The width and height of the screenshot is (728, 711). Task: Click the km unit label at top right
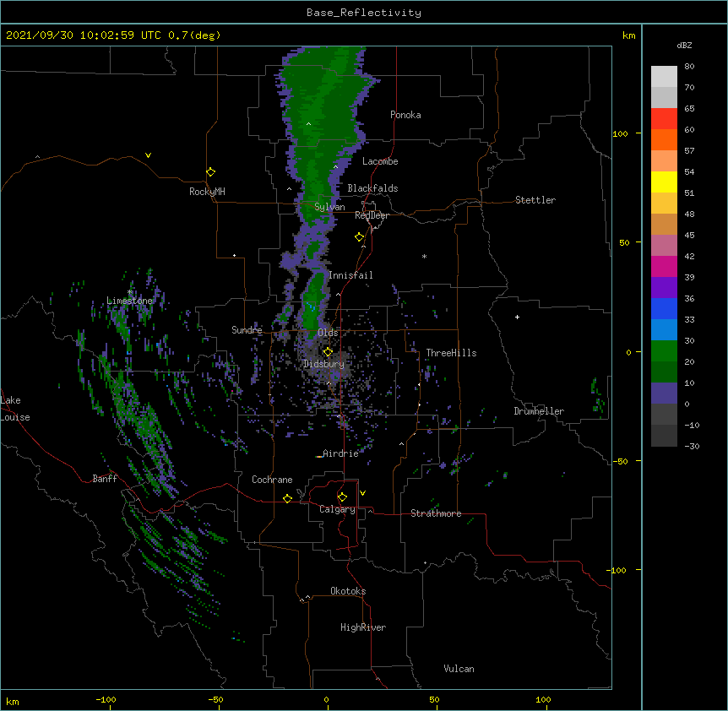point(628,35)
